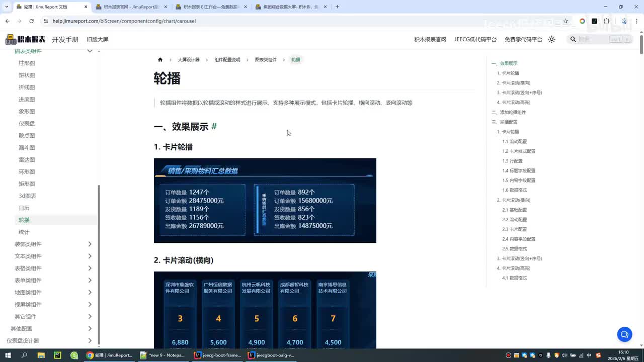Click 图表类组件 breadcrumb
The width and height of the screenshot is (644, 362).
pyautogui.click(x=266, y=59)
